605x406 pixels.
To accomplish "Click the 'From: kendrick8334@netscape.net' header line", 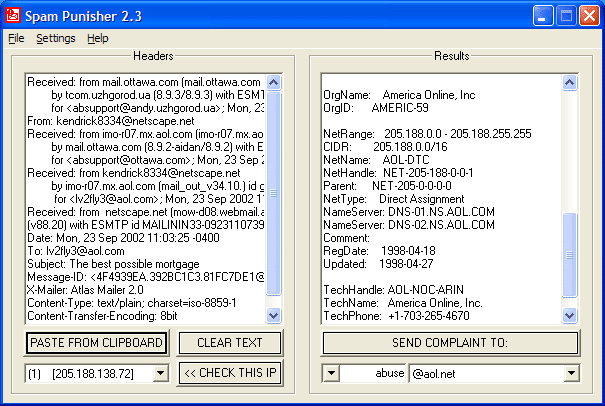I will pos(111,121).
